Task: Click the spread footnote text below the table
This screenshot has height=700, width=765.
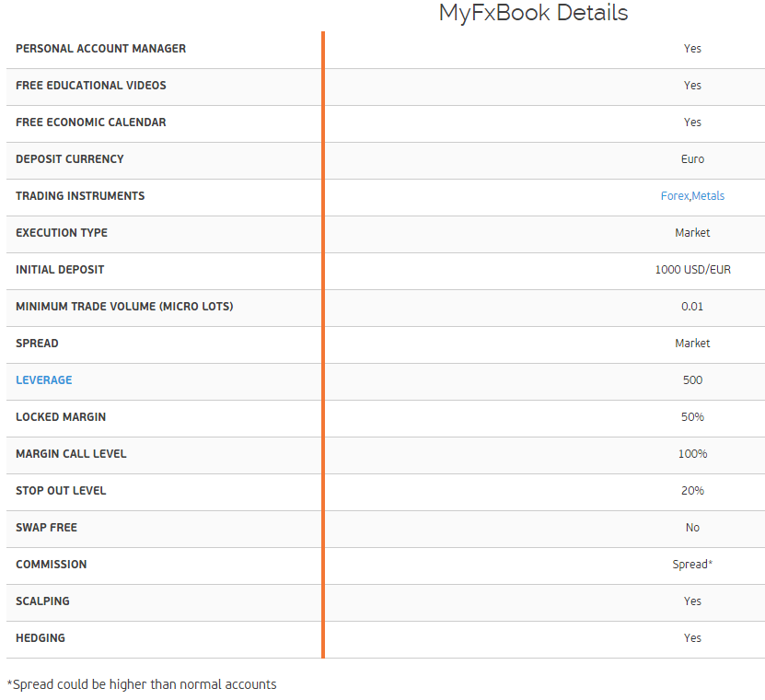Action: tap(142, 684)
